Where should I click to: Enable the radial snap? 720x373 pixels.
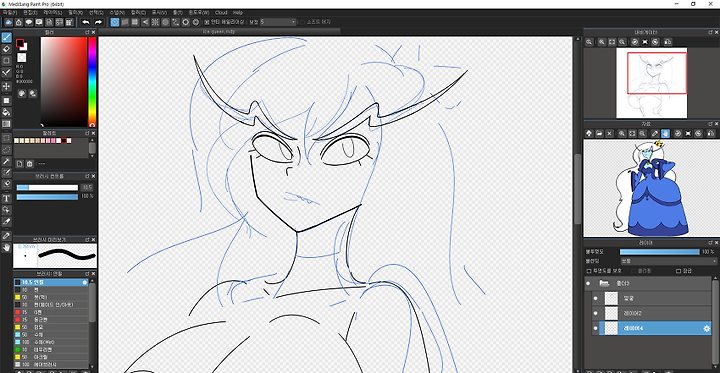point(155,22)
